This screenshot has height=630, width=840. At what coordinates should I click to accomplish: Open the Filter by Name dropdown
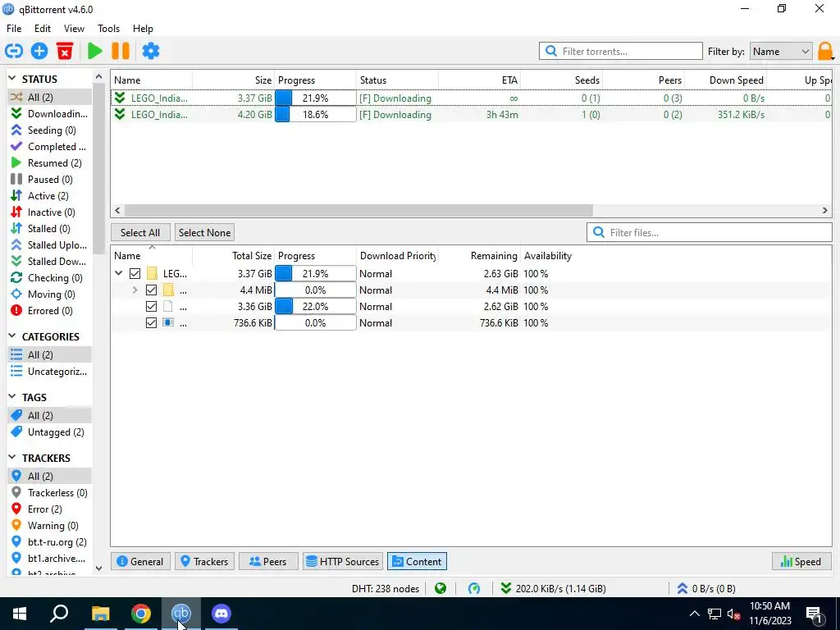tap(781, 52)
